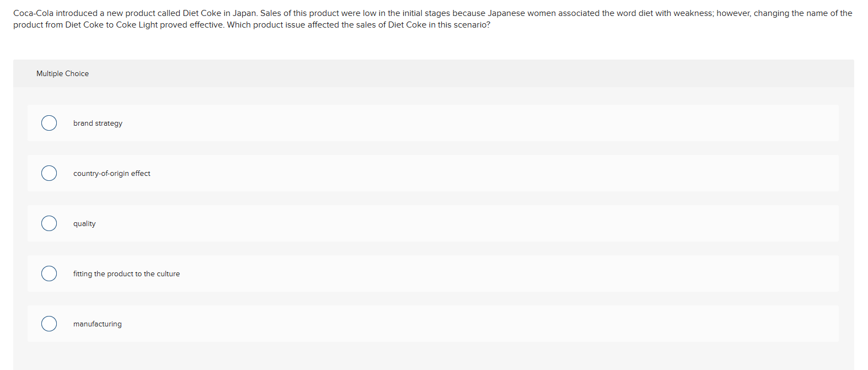The width and height of the screenshot is (868, 370).
Task: Select the 'brand strategy' radio button
Action: [49, 123]
